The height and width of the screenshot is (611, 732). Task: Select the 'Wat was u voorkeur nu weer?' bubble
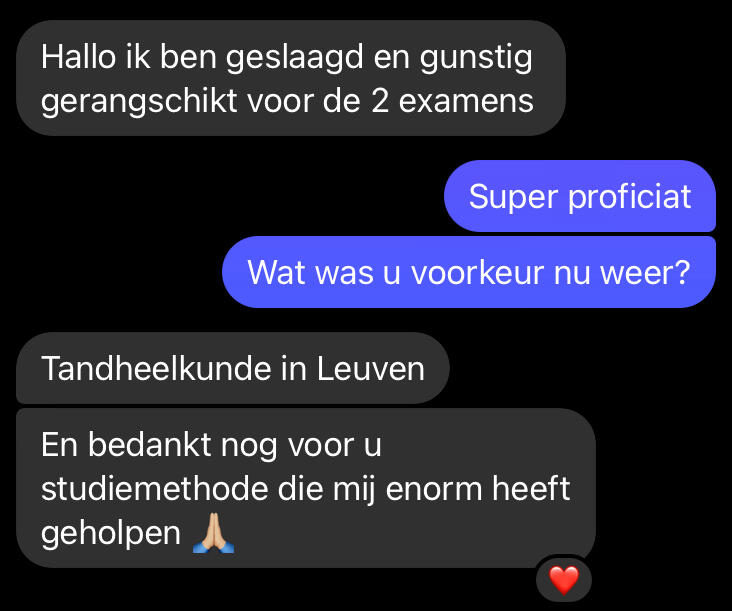(469, 272)
